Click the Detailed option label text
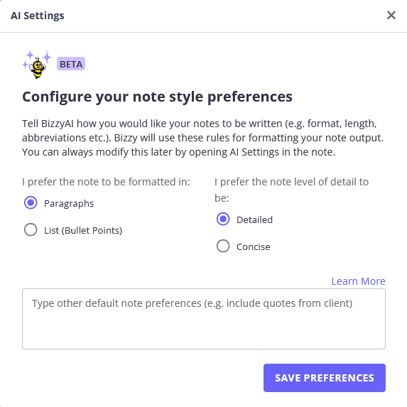This screenshot has height=407, width=407. (x=255, y=220)
